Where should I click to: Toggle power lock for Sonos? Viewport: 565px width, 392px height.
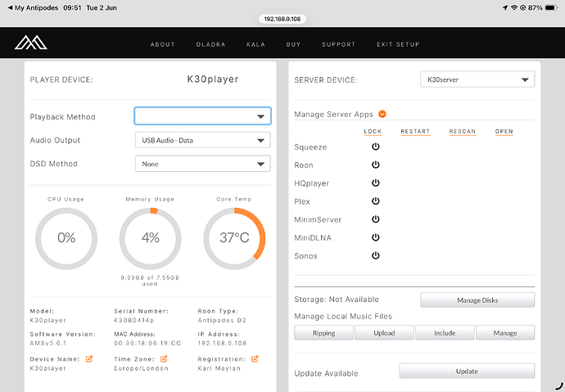[376, 255]
